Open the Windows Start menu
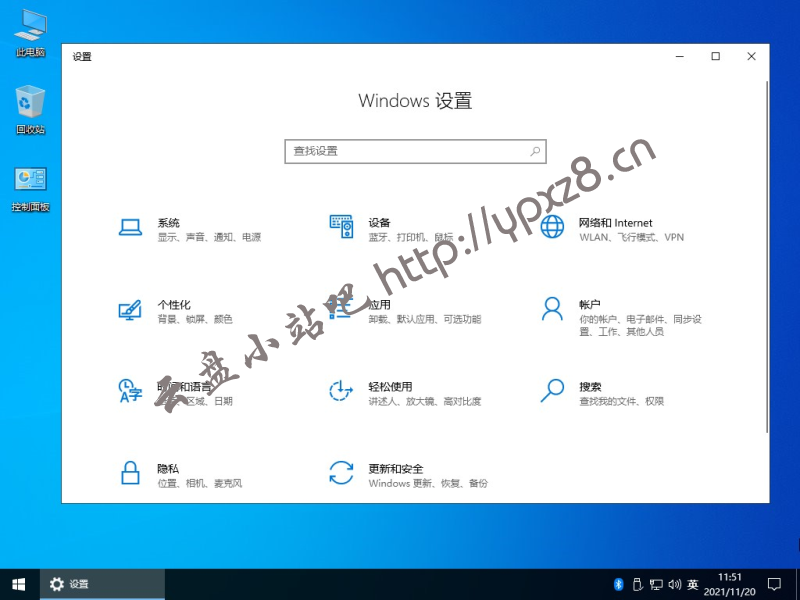 click(x=19, y=584)
